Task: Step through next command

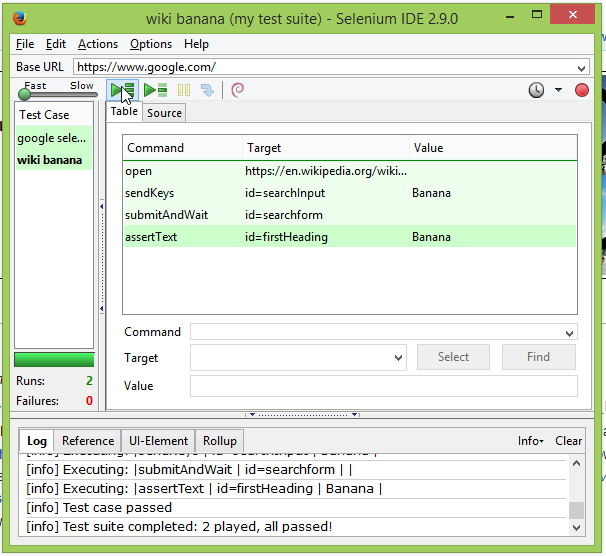Action: (x=208, y=90)
